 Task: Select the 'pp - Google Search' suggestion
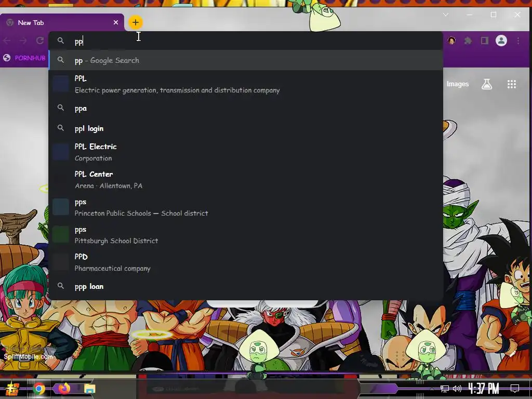[246, 60]
